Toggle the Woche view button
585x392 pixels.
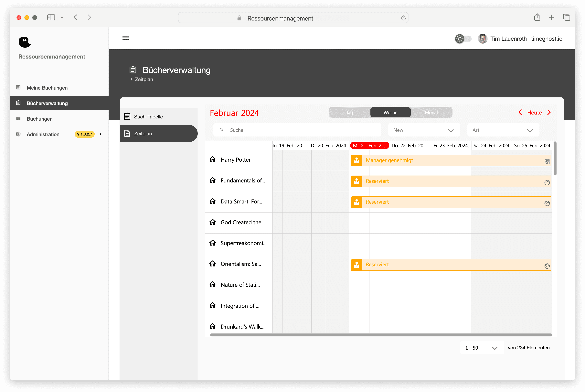tap(390, 113)
